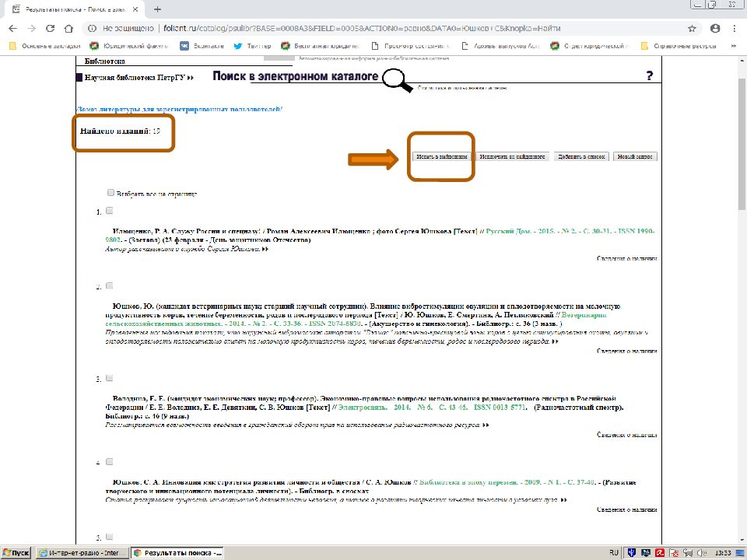
Task: Expand the double arrow after "Научная библиотека ПетрГУ"
Action: (191, 79)
